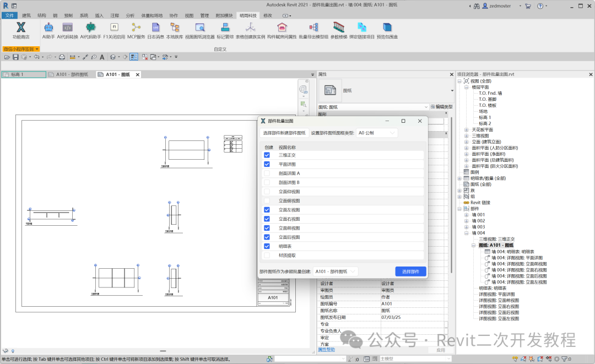Viewport: 595px width, 364px height.
Task: Switch to the 建筑 ribbon tab
Action: tap(26, 15)
